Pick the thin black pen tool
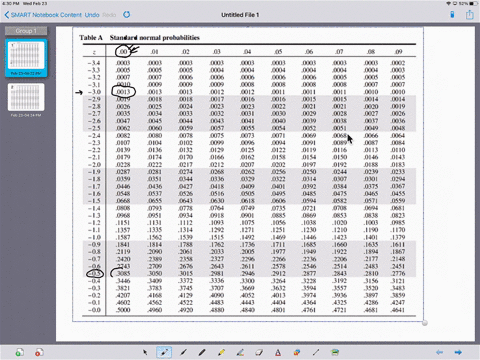 click(183, 352)
